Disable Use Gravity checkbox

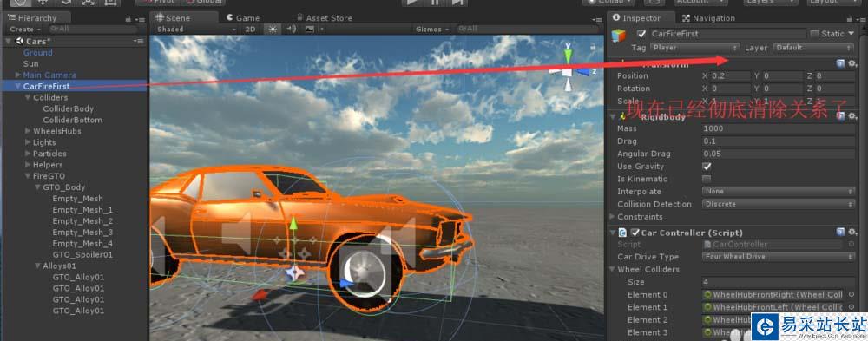[x=707, y=166]
